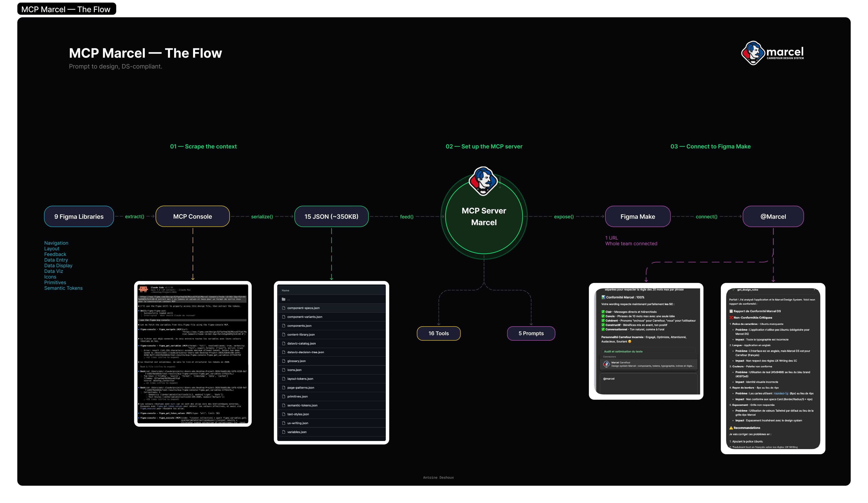Click the Name column header in file list

pyautogui.click(x=286, y=290)
